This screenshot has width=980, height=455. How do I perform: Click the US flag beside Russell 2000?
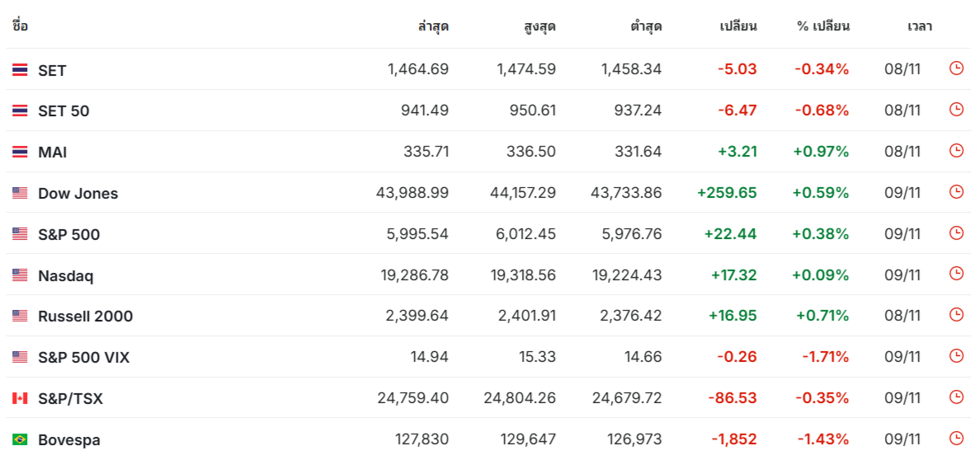click(20, 316)
